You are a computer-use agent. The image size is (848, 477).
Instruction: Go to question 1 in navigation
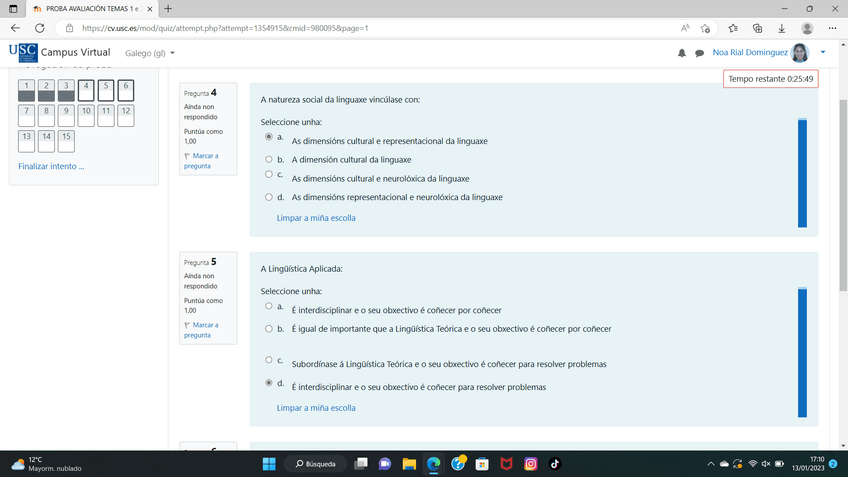coord(26,90)
